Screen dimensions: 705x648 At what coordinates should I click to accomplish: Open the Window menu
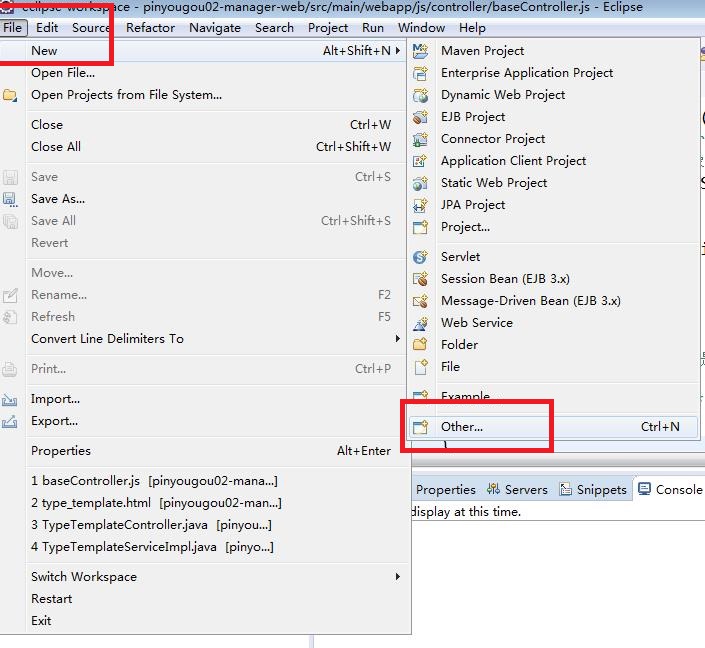(x=421, y=28)
